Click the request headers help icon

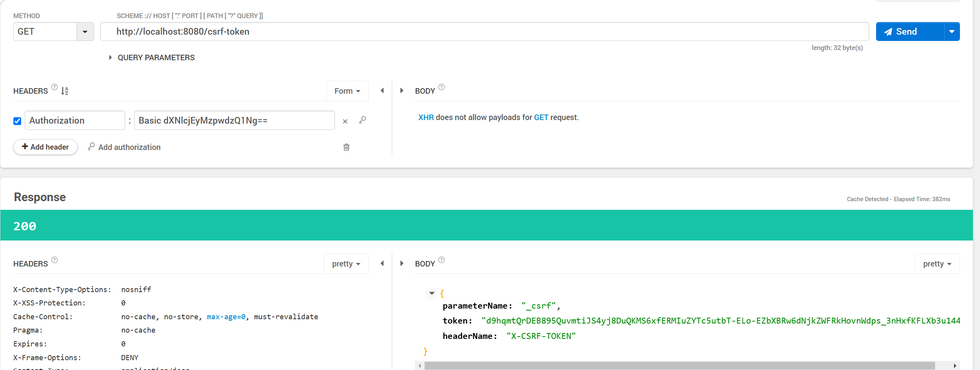(x=55, y=87)
